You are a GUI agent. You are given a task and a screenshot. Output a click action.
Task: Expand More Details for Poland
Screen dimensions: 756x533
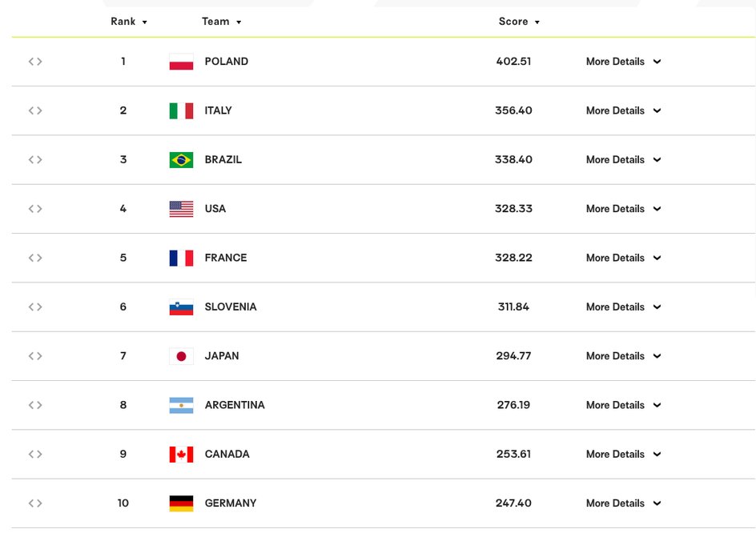(x=623, y=62)
